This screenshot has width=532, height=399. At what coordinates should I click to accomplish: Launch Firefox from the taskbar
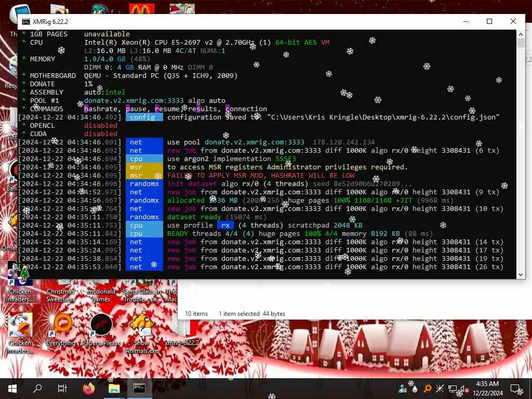click(x=89, y=389)
